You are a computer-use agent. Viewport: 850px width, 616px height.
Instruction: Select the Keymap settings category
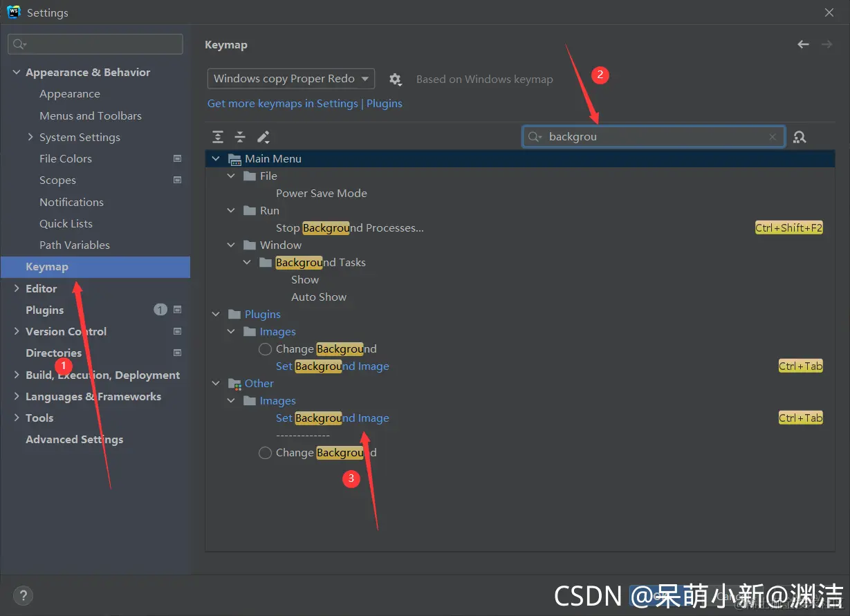[95, 267]
